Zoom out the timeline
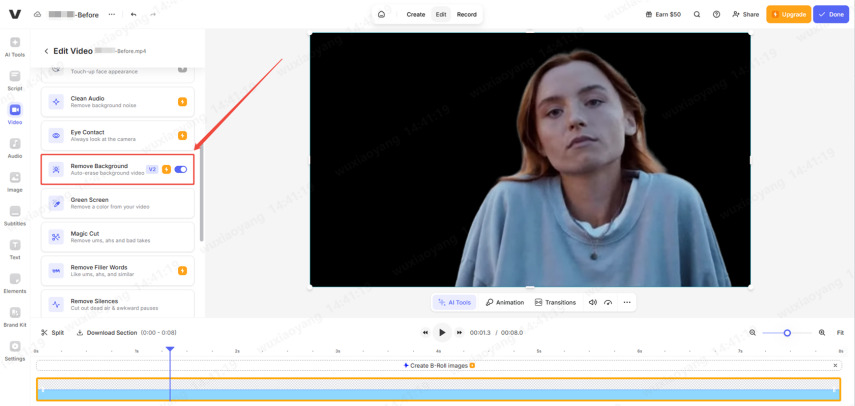 [x=752, y=332]
